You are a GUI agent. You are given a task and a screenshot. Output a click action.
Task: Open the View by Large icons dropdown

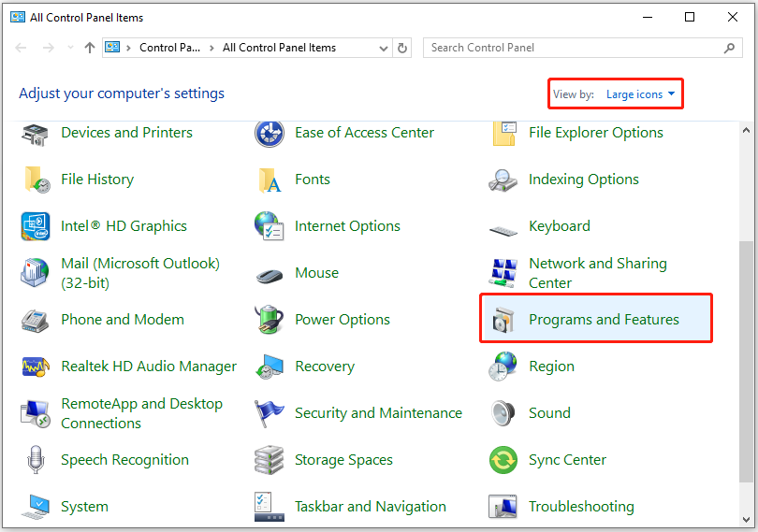[x=640, y=94]
